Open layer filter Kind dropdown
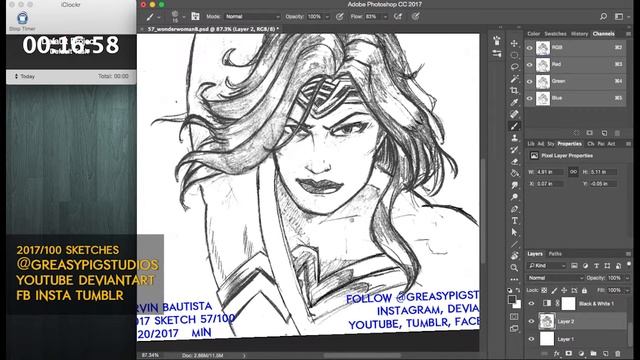This screenshot has height=360, width=640. (x=547, y=266)
